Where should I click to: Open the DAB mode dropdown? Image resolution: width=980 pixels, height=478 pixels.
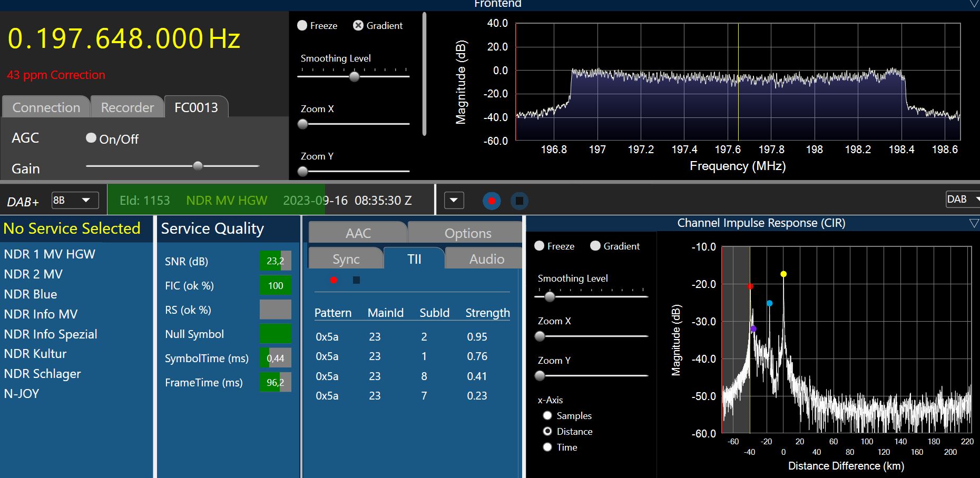pos(962,200)
